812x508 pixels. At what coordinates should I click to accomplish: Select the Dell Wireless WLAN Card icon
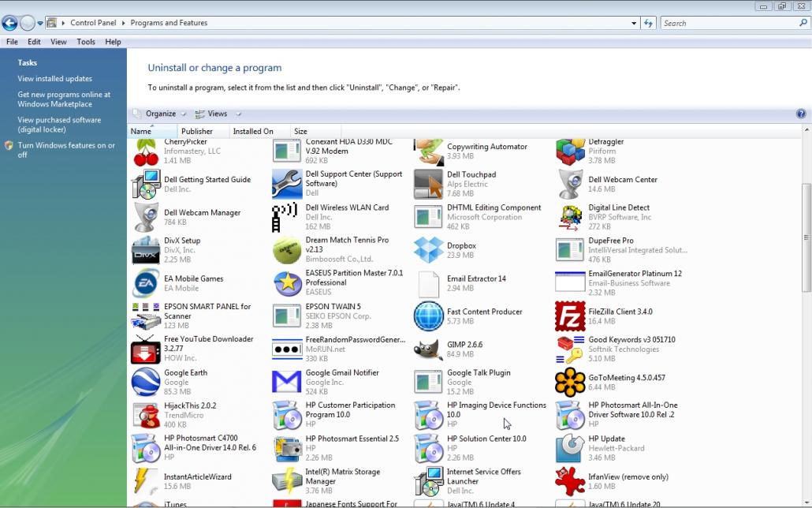(285, 217)
